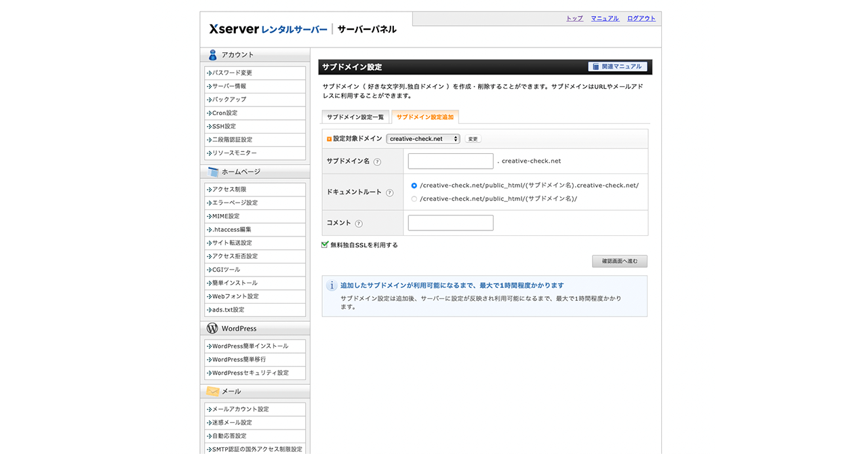Viewport: 868px width, 454px height.
Task: Click the help icon beside ドキュメントルート
Action: [390, 192]
